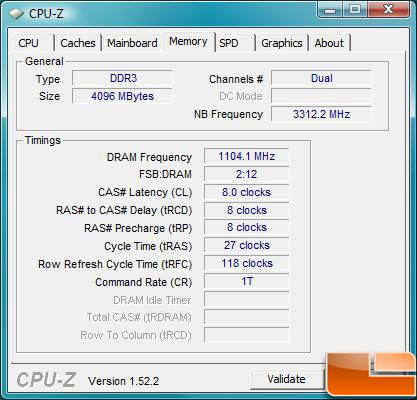The width and height of the screenshot is (417, 400).
Task: Open the About tab
Action: click(x=329, y=43)
